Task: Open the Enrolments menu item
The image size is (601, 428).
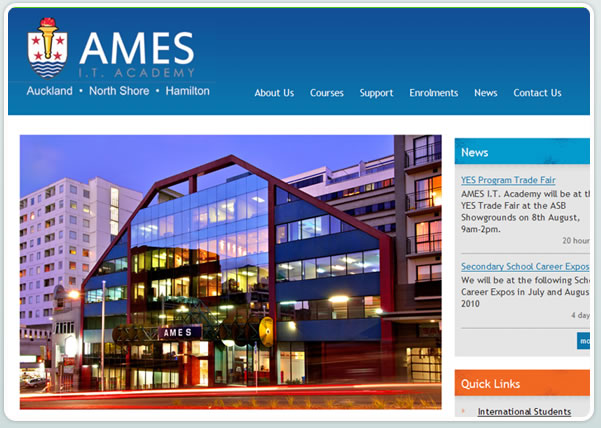Action: point(434,93)
